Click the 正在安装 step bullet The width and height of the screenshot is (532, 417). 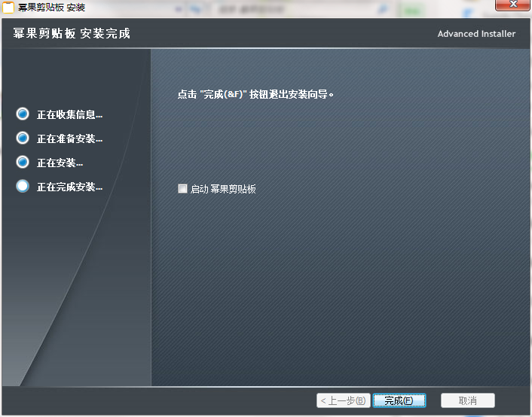tap(23, 163)
